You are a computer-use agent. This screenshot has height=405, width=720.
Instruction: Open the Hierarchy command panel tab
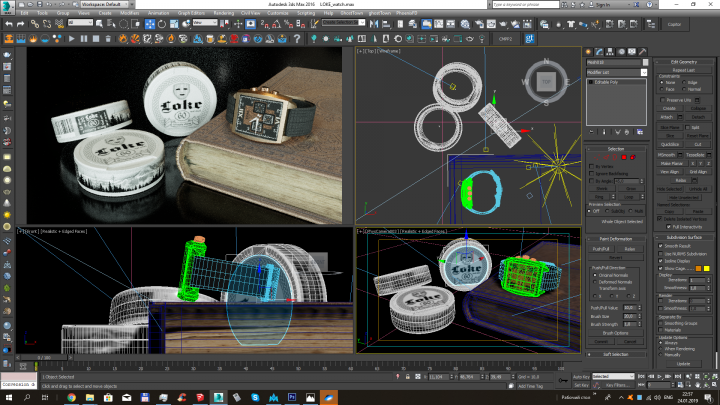[x=610, y=52]
